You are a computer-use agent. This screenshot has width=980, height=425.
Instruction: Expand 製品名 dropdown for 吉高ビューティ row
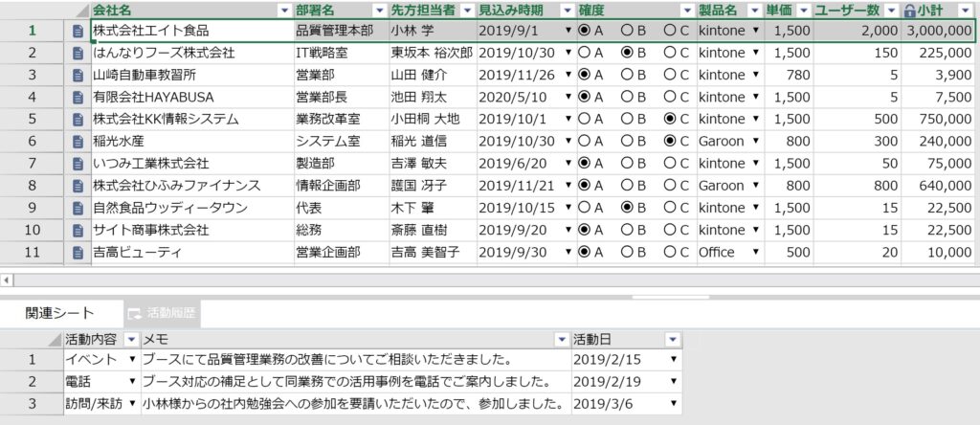[x=756, y=253]
